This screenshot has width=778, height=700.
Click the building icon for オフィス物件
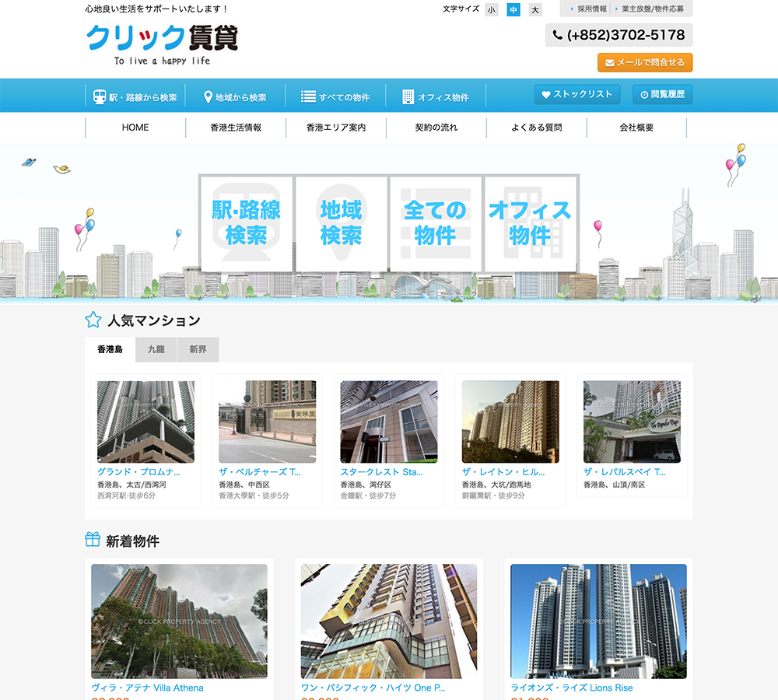tap(408, 96)
